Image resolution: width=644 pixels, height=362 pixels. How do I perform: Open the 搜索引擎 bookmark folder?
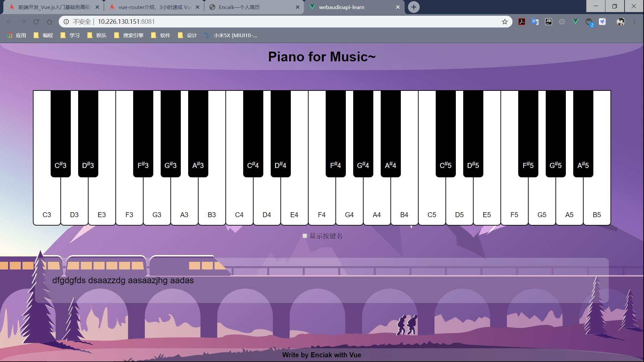[129, 35]
